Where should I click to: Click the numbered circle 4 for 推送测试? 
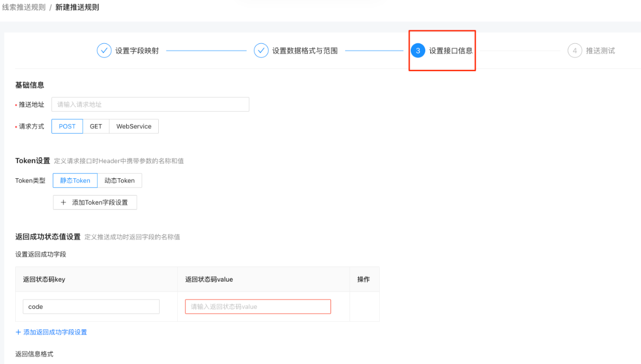coord(574,50)
